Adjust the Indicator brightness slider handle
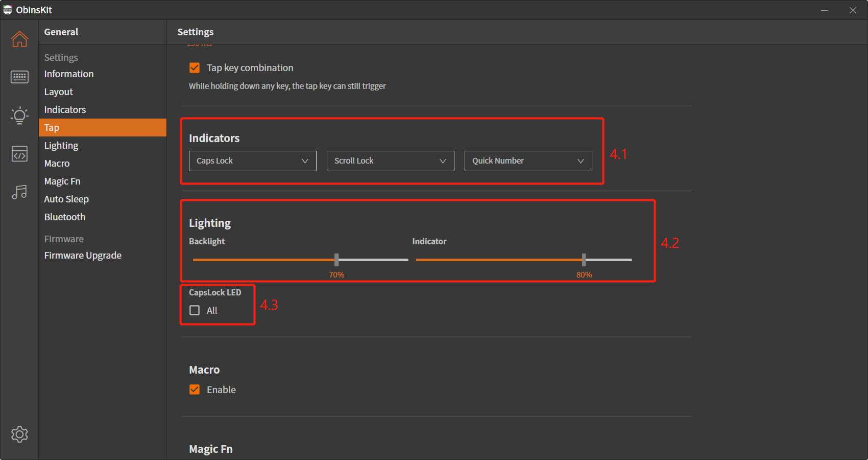Viewport: 868px width, 460px height. click(584, 260)
